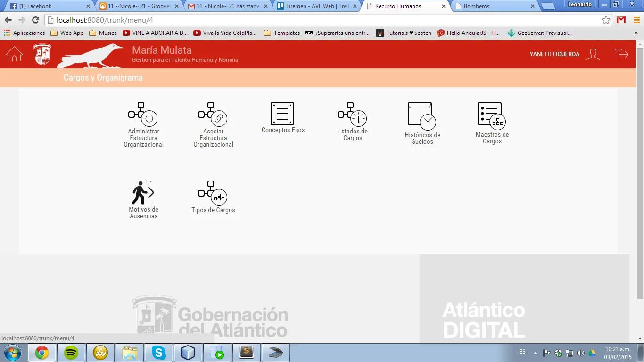Open Asociar Estructura Organizacional module
This screenshot has width=644, height=362.
point(213,124)
